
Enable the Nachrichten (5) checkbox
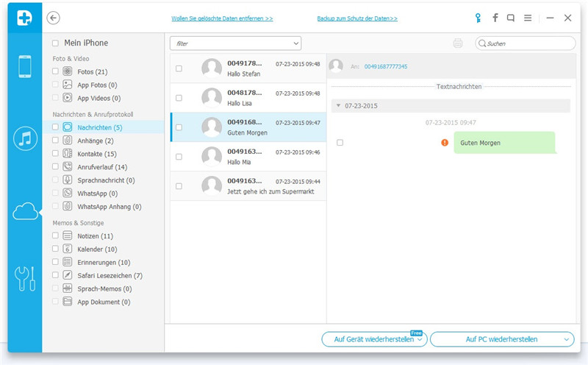coord(56,127)
